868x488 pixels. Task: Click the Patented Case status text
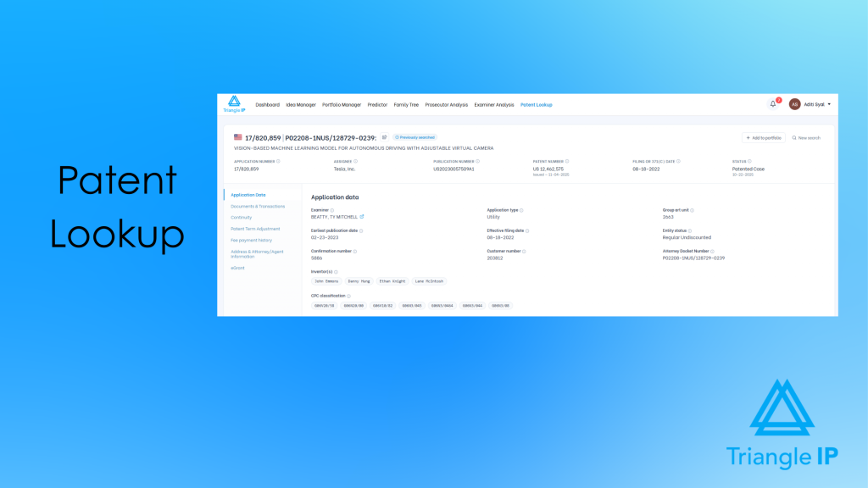[748, 169]
